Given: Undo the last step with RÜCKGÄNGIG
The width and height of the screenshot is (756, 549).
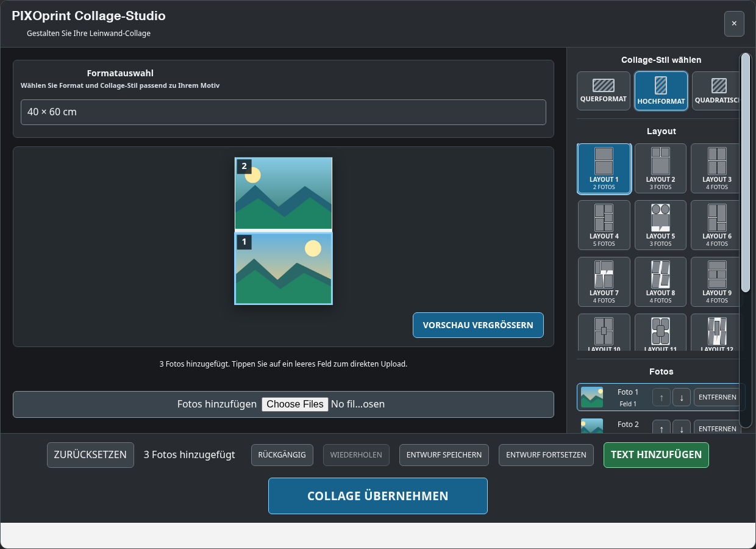Looking at the screenshot, I should click(x=282, y=455).
